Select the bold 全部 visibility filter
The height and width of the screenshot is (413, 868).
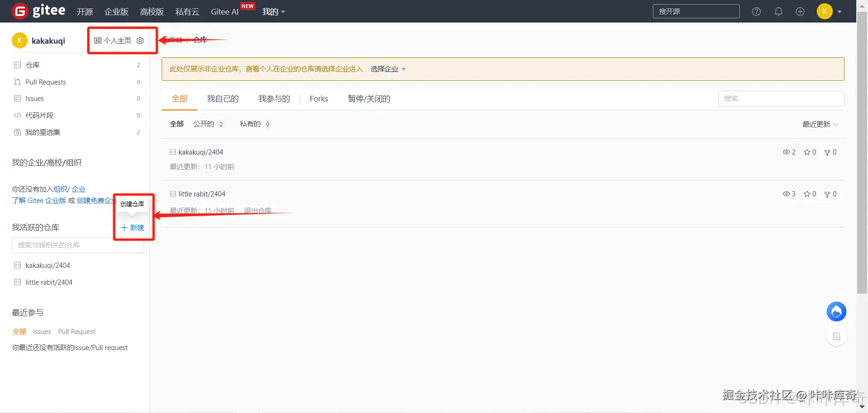coord(177,124)
